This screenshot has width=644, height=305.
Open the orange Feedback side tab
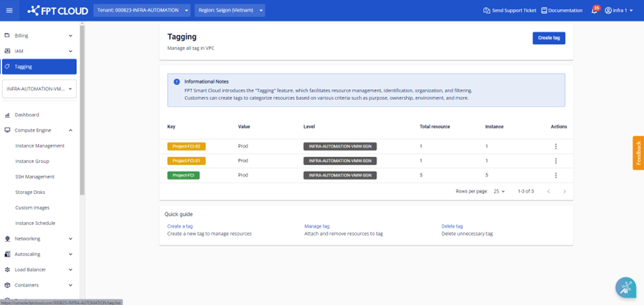(638, 153)
